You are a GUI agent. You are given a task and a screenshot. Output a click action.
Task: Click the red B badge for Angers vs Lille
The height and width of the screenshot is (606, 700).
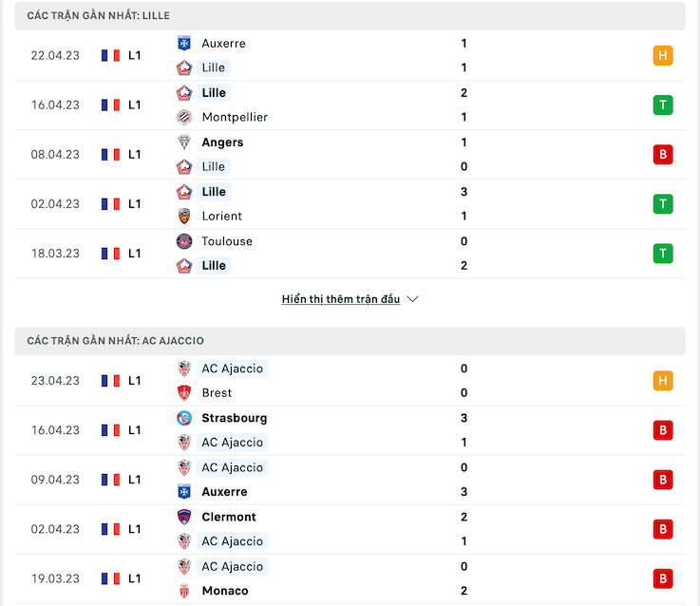[663, 155]
